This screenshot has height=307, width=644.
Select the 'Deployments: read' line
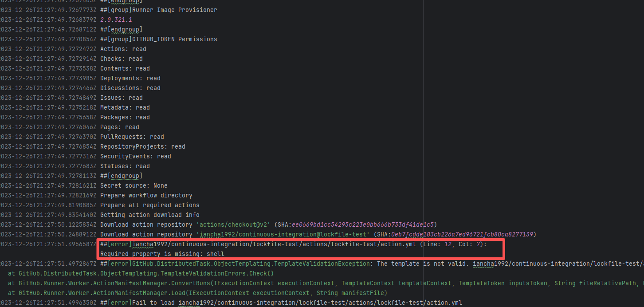130,78
